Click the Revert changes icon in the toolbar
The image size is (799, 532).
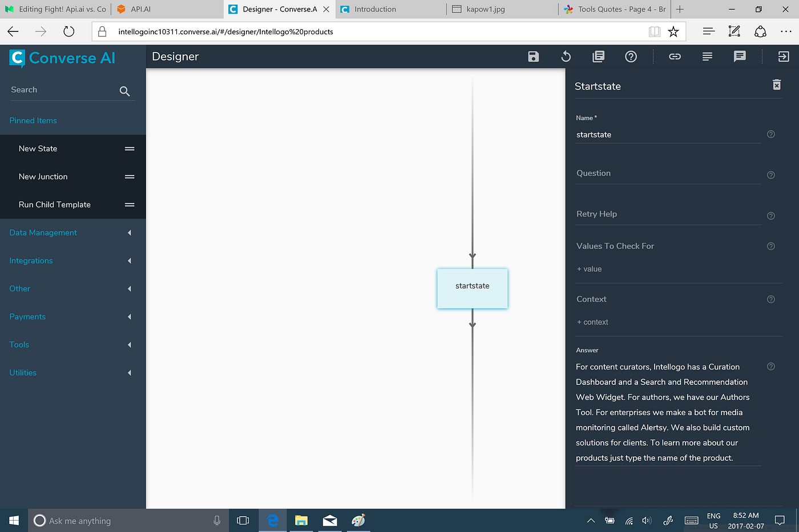pos(566,56)
